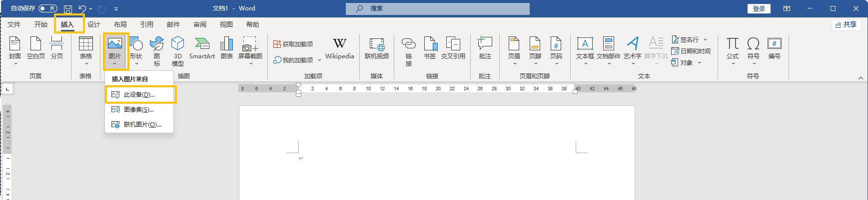This screenshot has height=200, width=868.
Task: Click 获取加载项 get add-ins
Action: pos(293,44)
